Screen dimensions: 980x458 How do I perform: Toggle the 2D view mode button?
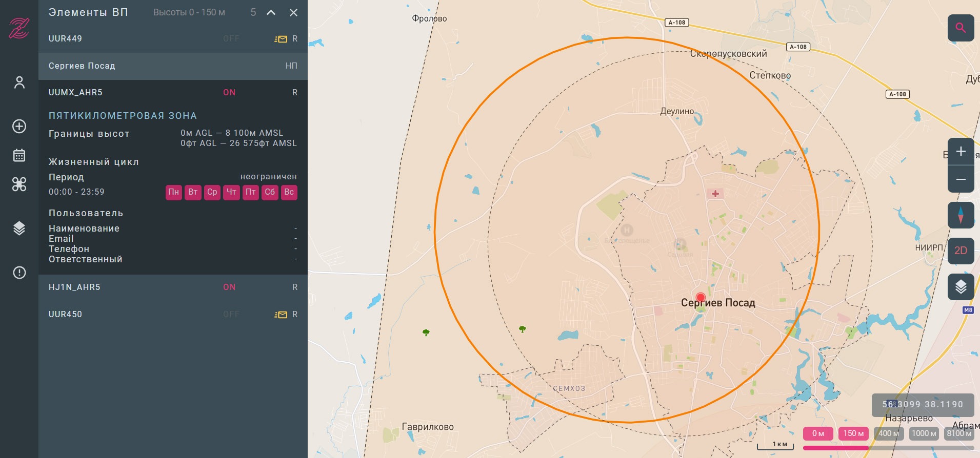[961, 251]
